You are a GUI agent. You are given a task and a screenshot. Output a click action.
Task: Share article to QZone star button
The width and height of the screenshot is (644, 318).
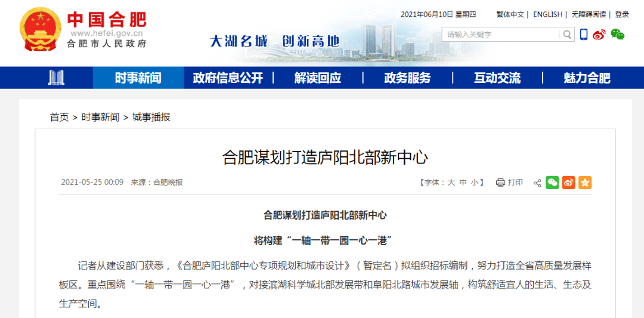click(585, 183)
